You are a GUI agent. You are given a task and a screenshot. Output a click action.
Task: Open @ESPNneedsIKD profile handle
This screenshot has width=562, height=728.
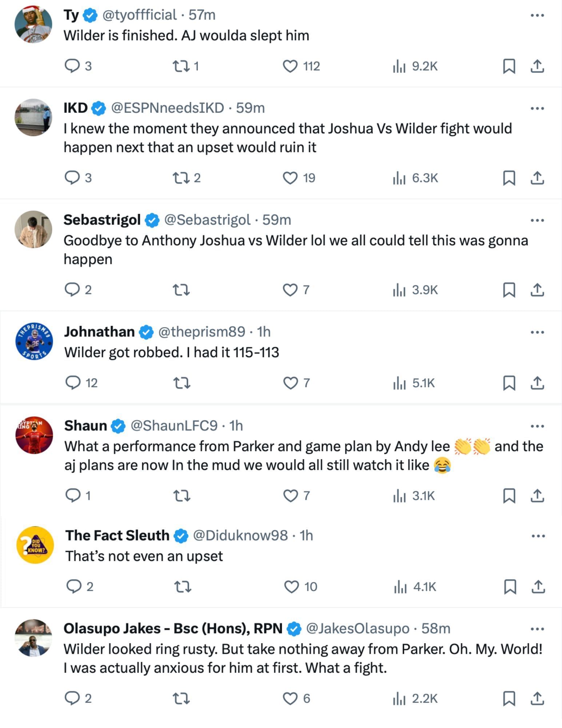[167, 108]
